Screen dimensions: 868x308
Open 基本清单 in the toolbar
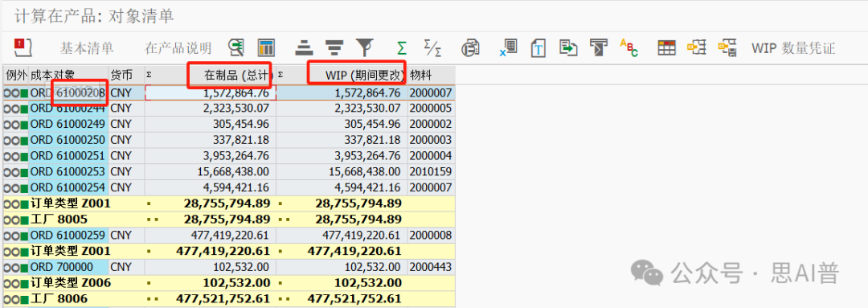point(87,48)
